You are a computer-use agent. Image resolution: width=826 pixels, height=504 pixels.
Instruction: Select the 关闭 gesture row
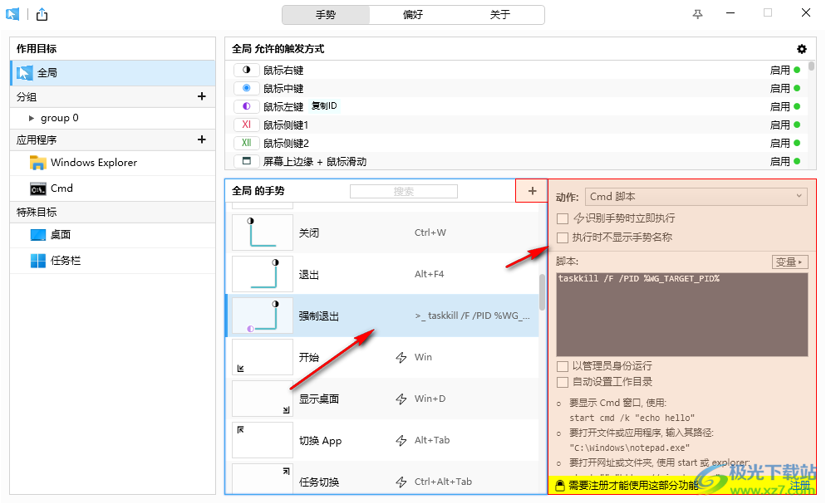point(382,232)
